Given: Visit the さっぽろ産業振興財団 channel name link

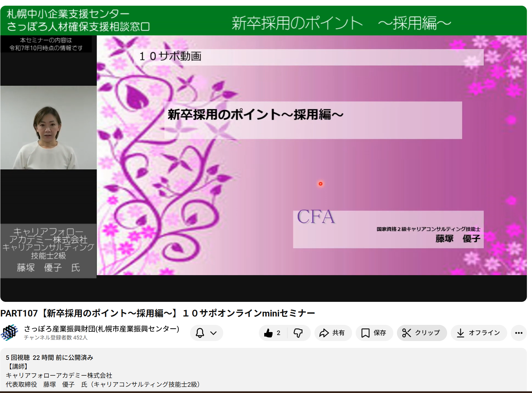Looking at the screenshot, I should coord(101,329).
